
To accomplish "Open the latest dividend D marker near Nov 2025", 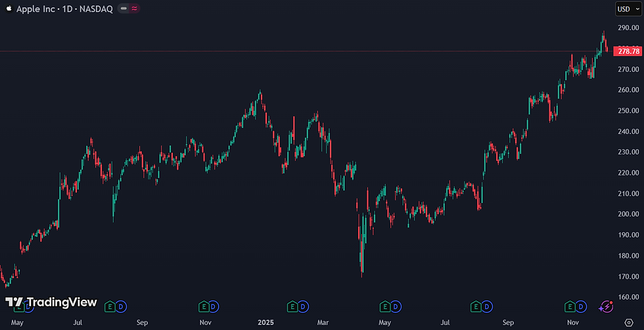I will tap(581, 306).
